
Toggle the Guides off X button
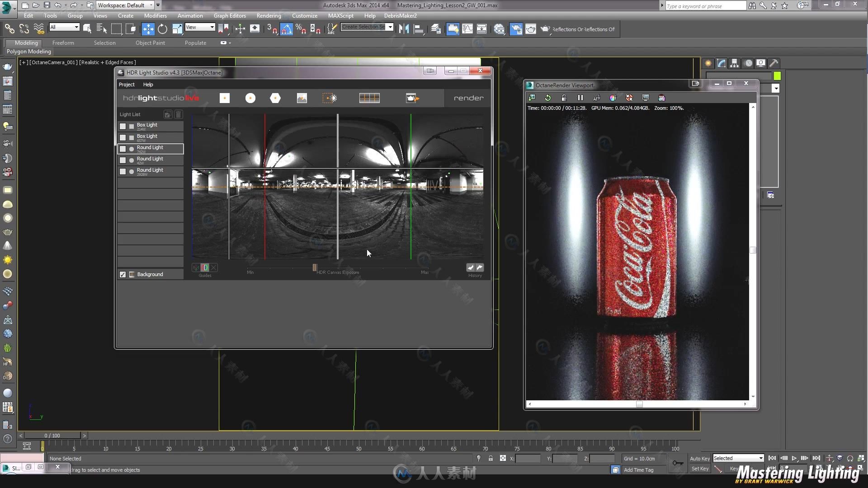coord(213,267)
